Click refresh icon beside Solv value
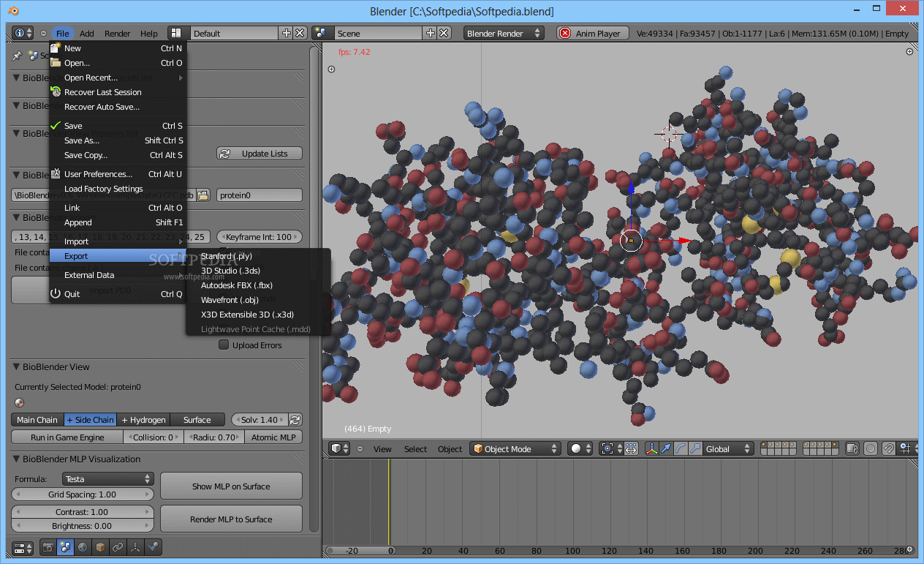 click(x=295, y=420)
